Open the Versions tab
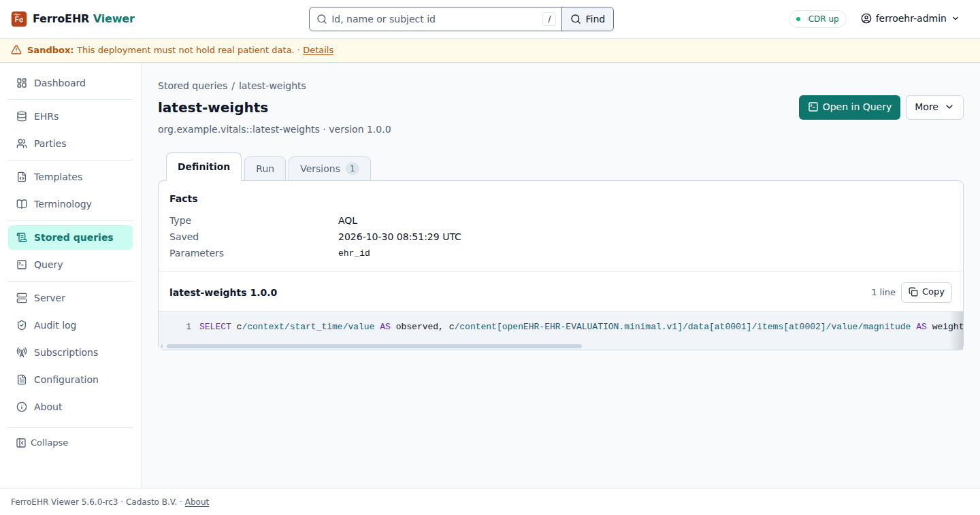The width and height of the screenshot is (980, 515). coord(329,169)
